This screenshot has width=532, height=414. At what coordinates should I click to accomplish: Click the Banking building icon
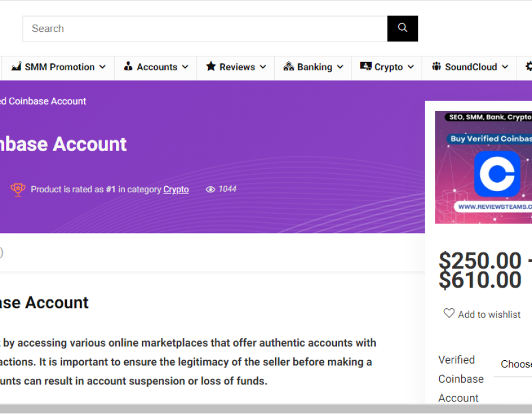point(288,67)
